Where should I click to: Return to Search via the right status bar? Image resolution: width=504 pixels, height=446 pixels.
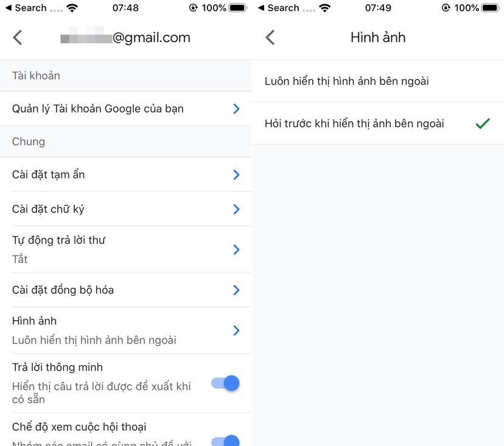pyautogui.click(x=279, y=8)
